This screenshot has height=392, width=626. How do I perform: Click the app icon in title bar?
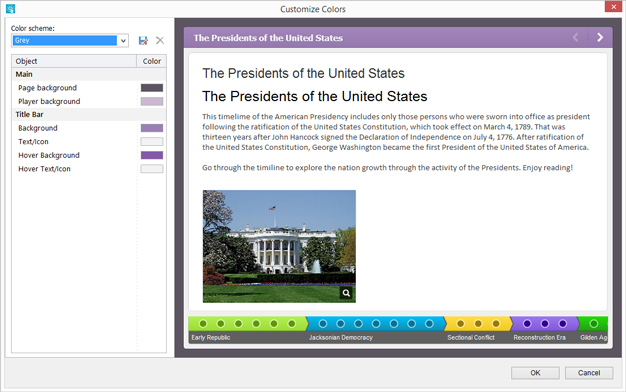click(x=10, y=8)
